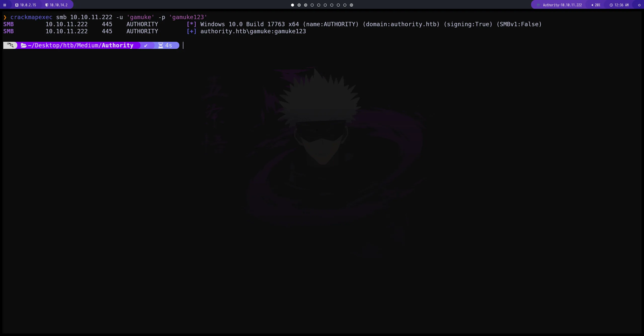Expand VPN status by clicking 10.10.14.2
This screenshot has height=336, width=644.
pyautogui.click(x=58, y=5)
